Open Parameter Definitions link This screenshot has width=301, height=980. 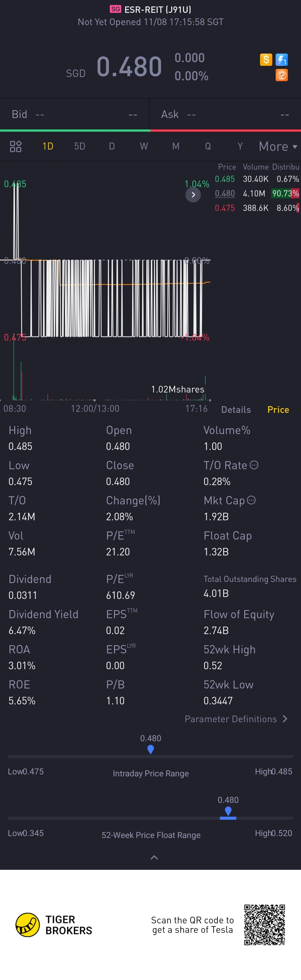click(236, 719)
